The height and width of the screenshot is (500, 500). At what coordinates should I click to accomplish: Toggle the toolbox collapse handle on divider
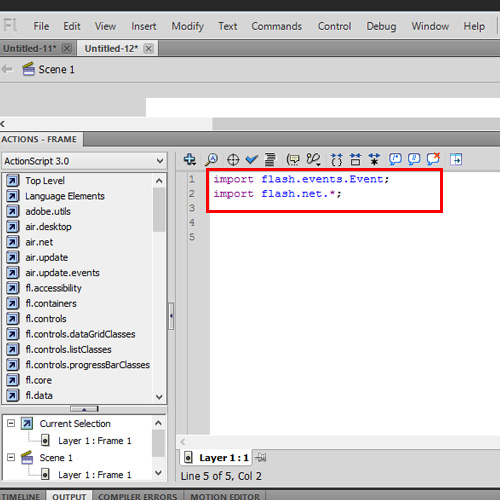pyautogui.click(x=171, y=316)
